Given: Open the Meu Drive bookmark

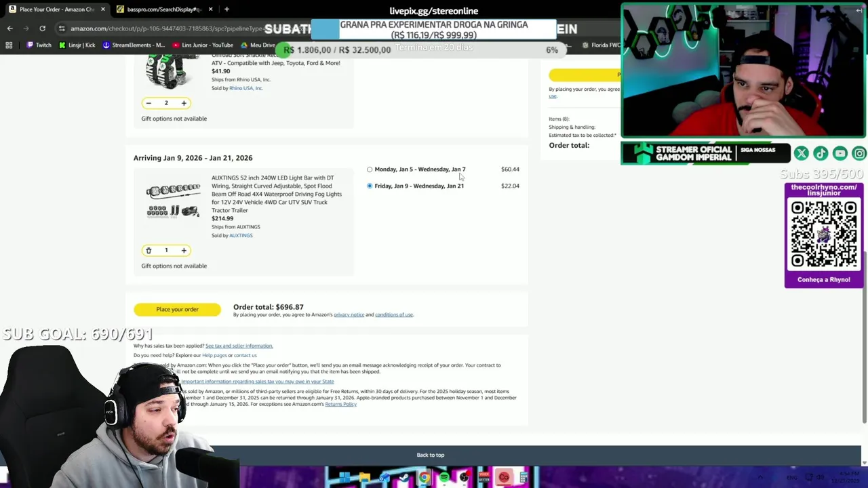Looking at the screenshot, I should point(258,45).
